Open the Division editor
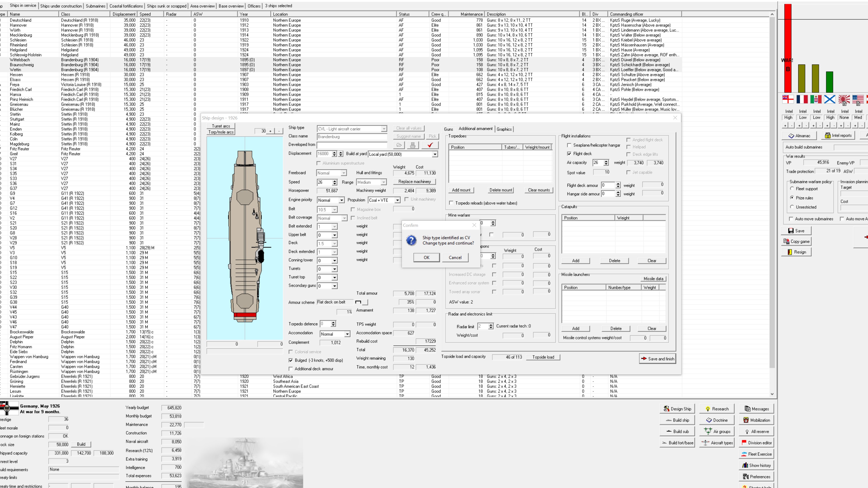 [757, 443]
